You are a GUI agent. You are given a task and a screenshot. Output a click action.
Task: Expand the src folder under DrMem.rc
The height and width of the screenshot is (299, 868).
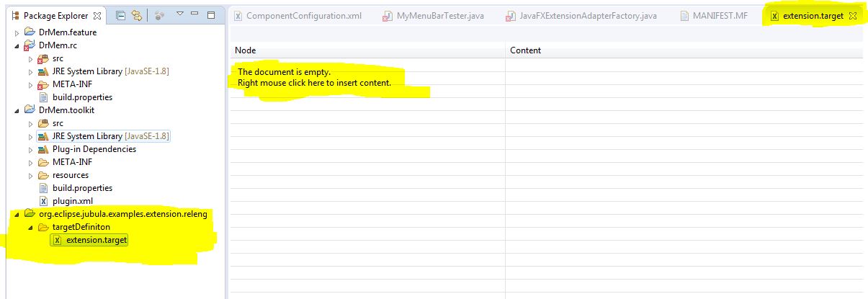pos(31,58)
